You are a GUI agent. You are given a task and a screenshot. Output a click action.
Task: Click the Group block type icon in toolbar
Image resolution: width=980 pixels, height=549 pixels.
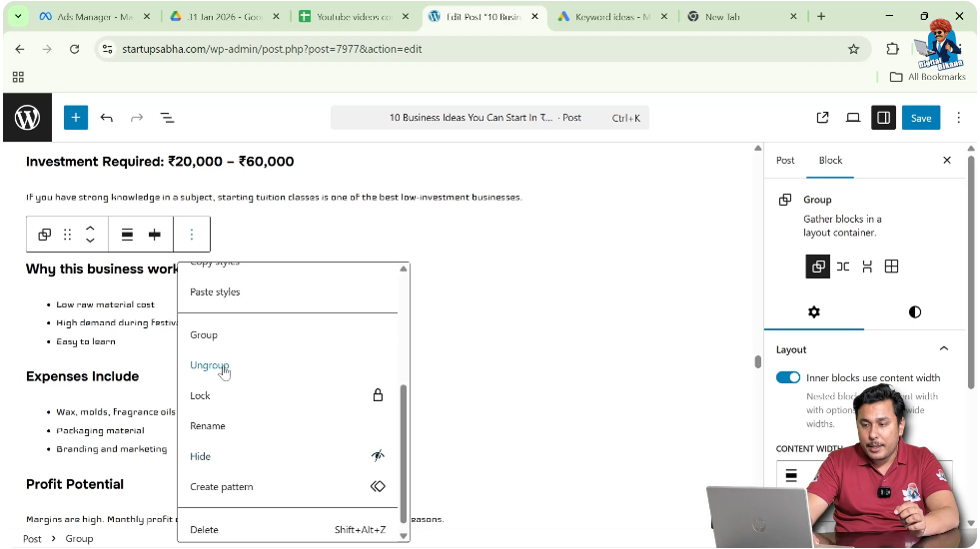click(44, 235)
